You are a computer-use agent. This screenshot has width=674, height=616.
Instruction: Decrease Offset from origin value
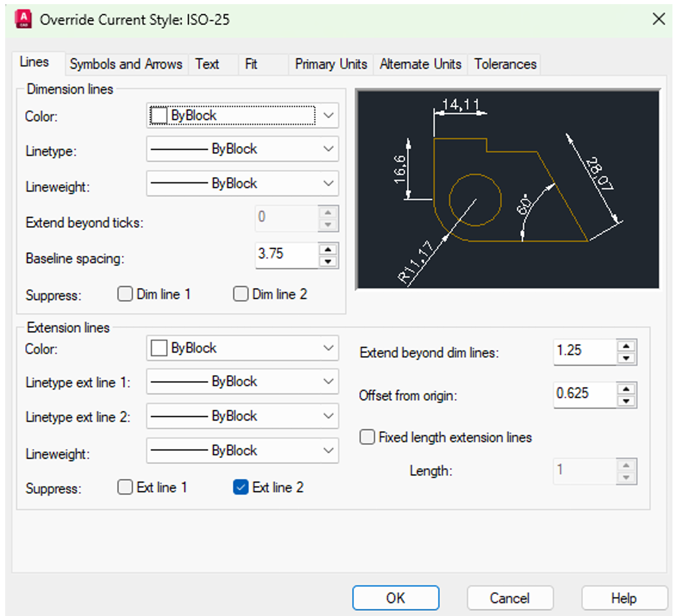pyautogui.click(x=626, y=401)
